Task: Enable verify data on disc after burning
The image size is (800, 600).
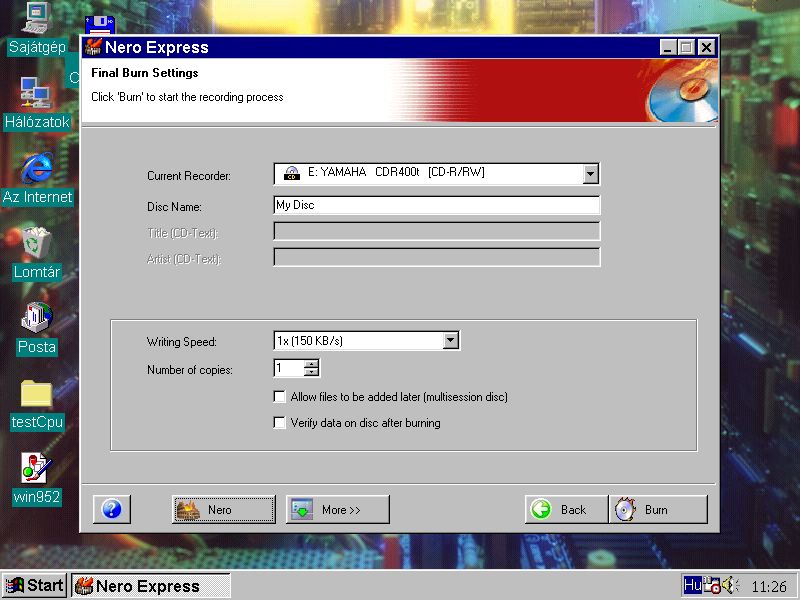Action: (x=280, y=422)
